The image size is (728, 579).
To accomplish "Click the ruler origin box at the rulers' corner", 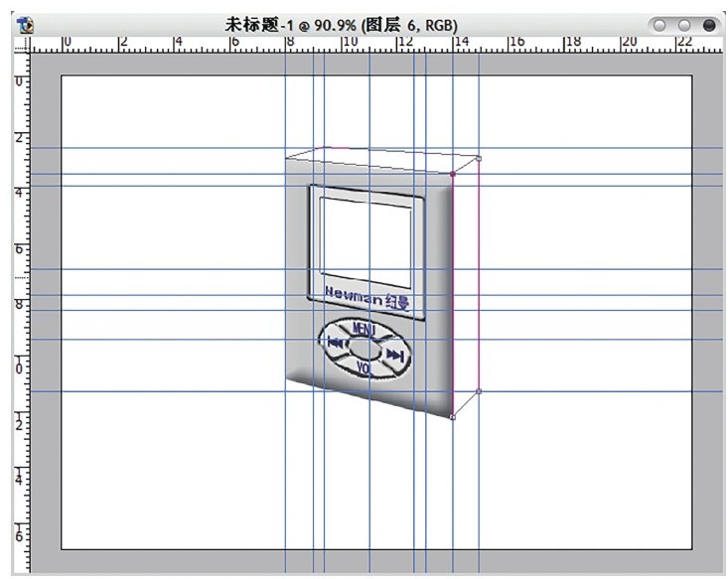I will [22, 46].
